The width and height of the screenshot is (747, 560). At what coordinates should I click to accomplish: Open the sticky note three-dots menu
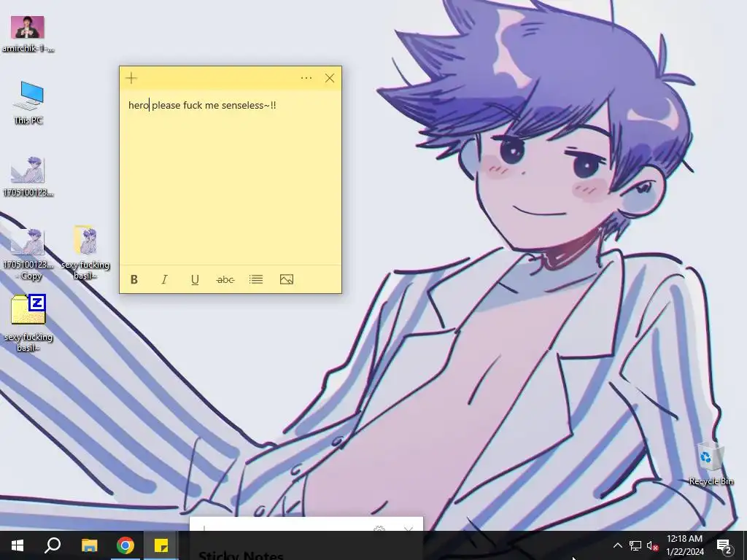(306, 78)
